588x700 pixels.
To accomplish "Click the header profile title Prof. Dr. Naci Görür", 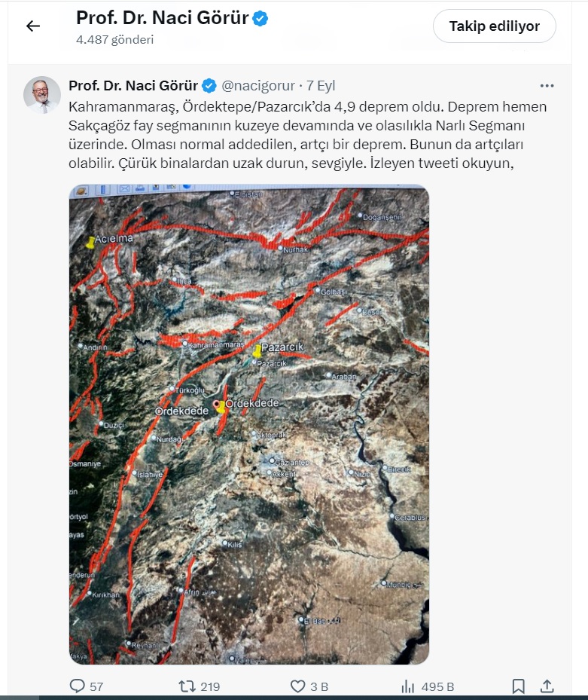I will click(x=163, y=18).
